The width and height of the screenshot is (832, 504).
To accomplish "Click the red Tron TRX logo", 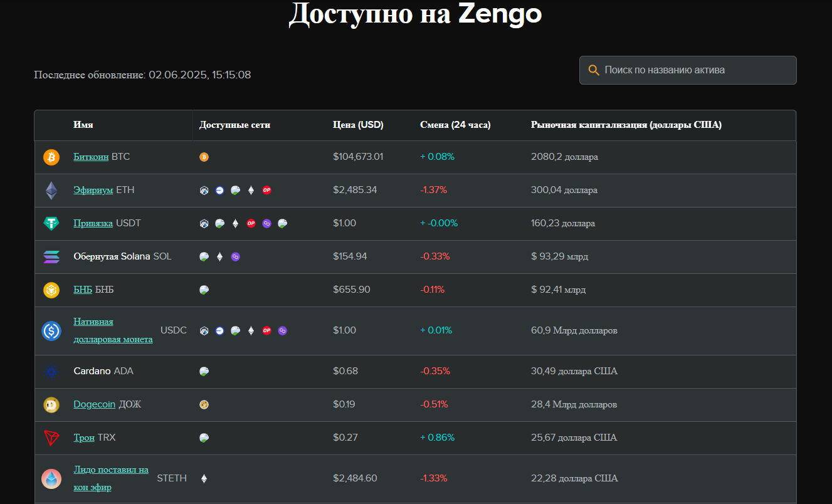I will pos(51,438).
